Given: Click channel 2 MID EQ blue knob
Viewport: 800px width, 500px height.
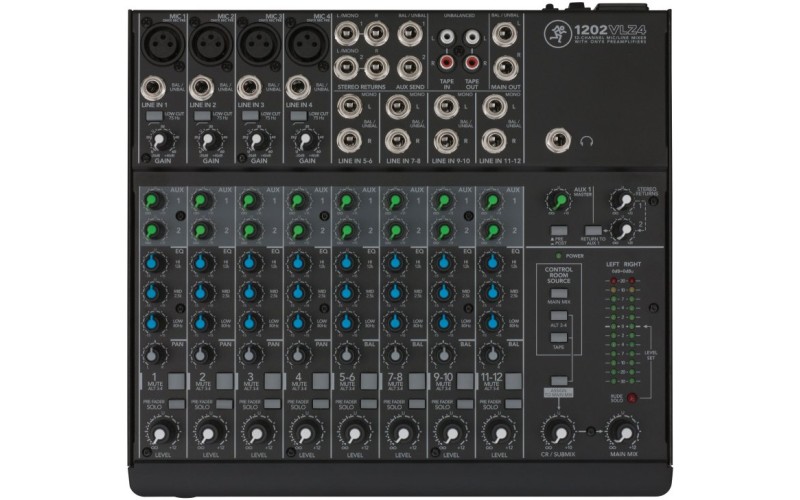Looking at the screenshot, I should (202, 293).
